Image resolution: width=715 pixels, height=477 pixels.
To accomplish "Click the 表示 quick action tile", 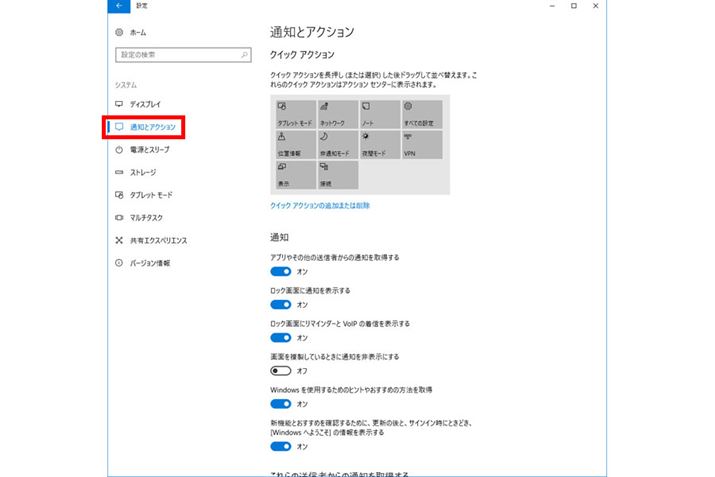I will click(x=295, y=175).
